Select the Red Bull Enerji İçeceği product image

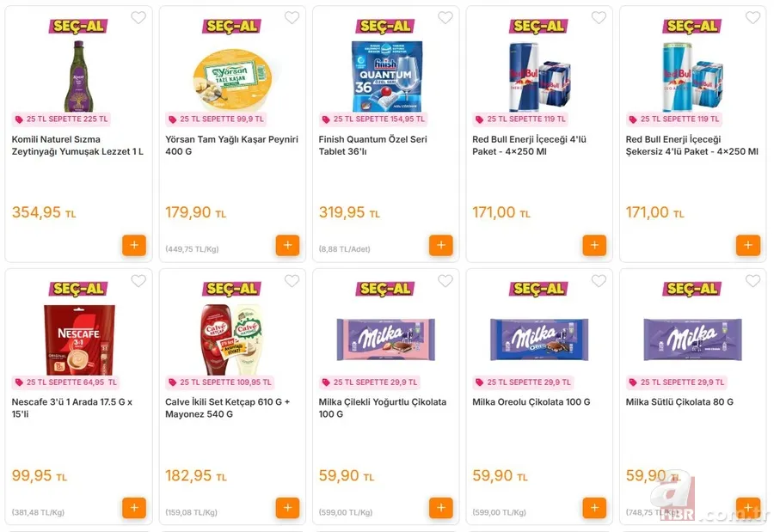538,73
